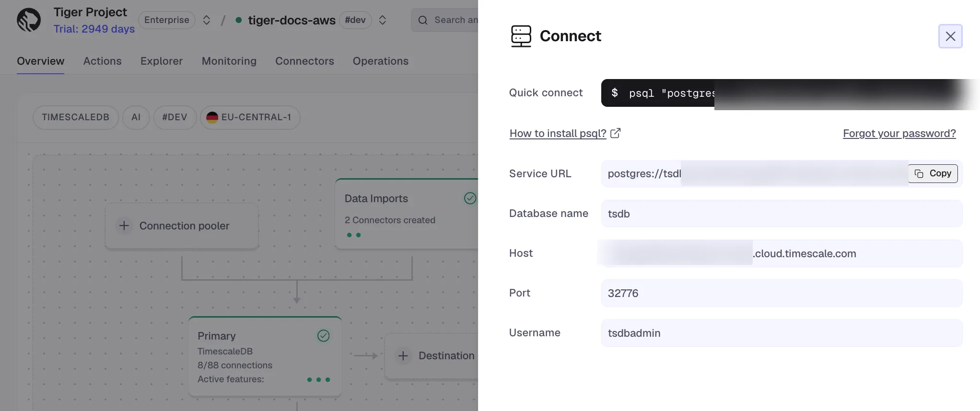Open the external link icon beside install psql

tap(616, 133)
